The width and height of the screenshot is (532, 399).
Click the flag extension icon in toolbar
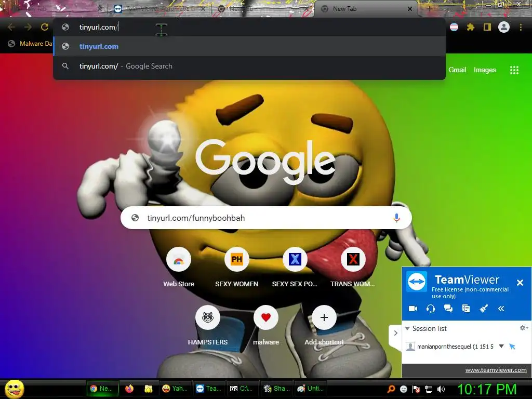tap(454, 27)
